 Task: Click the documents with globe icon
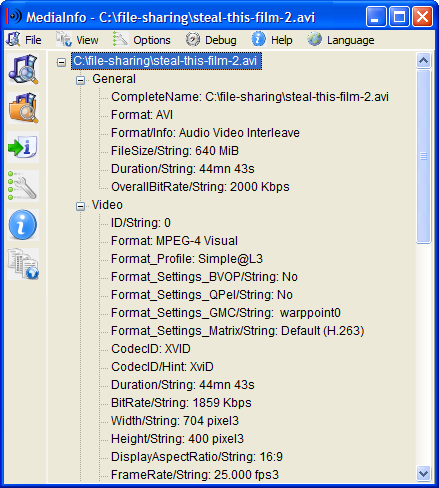click(x=23, y=264)
